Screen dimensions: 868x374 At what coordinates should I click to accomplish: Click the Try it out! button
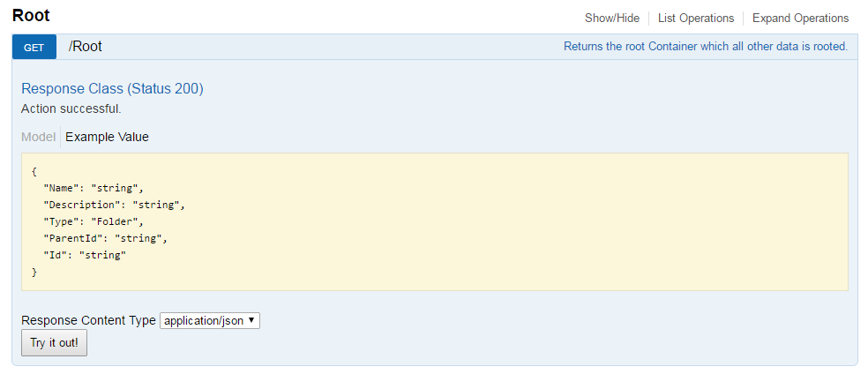click(x=55, y=343)
